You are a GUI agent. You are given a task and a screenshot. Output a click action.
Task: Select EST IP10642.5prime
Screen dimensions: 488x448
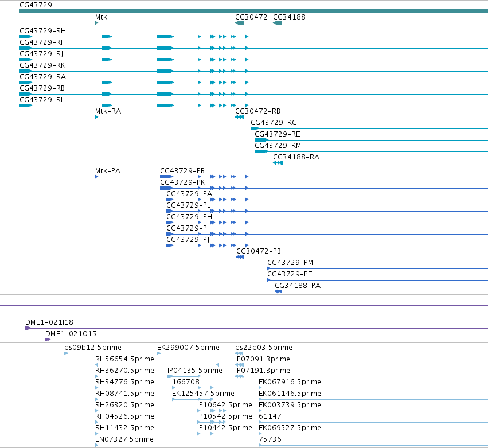pyautogui.click(x=225, y=406)
